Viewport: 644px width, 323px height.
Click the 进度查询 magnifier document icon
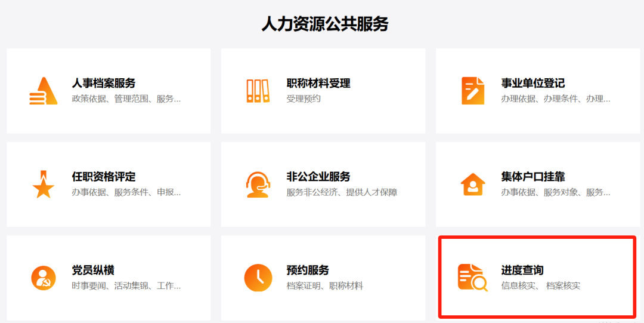click(472, 278)
